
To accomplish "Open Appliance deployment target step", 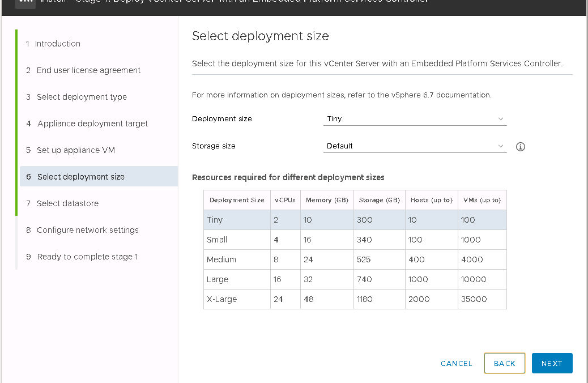I will (92, 124).
